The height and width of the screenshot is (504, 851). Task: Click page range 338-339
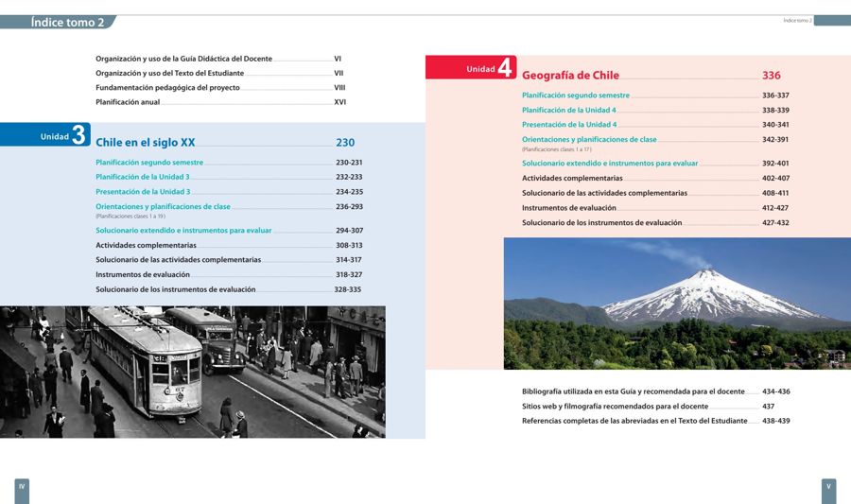point(775,110)
